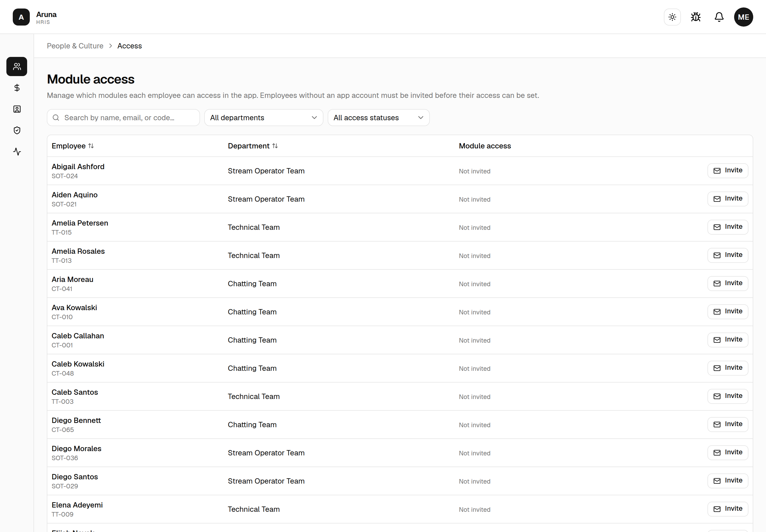Click employee code TT-015

pyautogui.click(x=62, y=232)
